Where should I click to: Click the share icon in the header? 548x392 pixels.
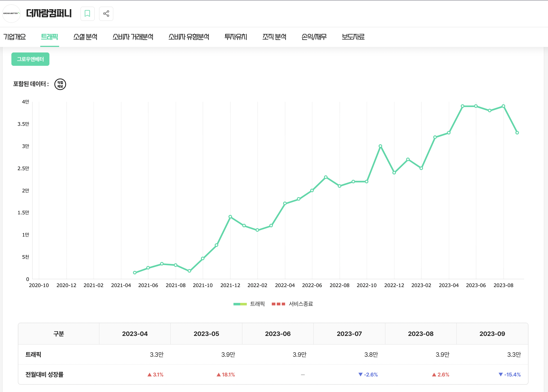click(x=106, y=14)
